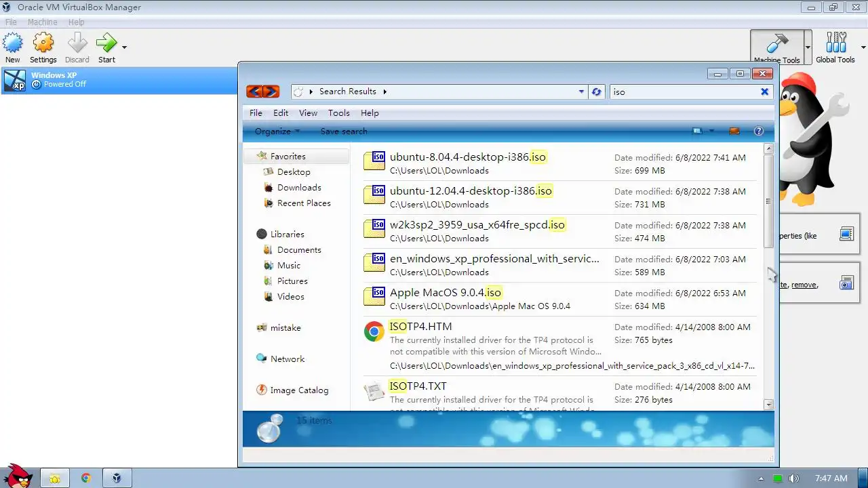The height and width of the screenshot is (488, 868).
Task: Open VirtualBox Settings gear icon
Action: 43,43
